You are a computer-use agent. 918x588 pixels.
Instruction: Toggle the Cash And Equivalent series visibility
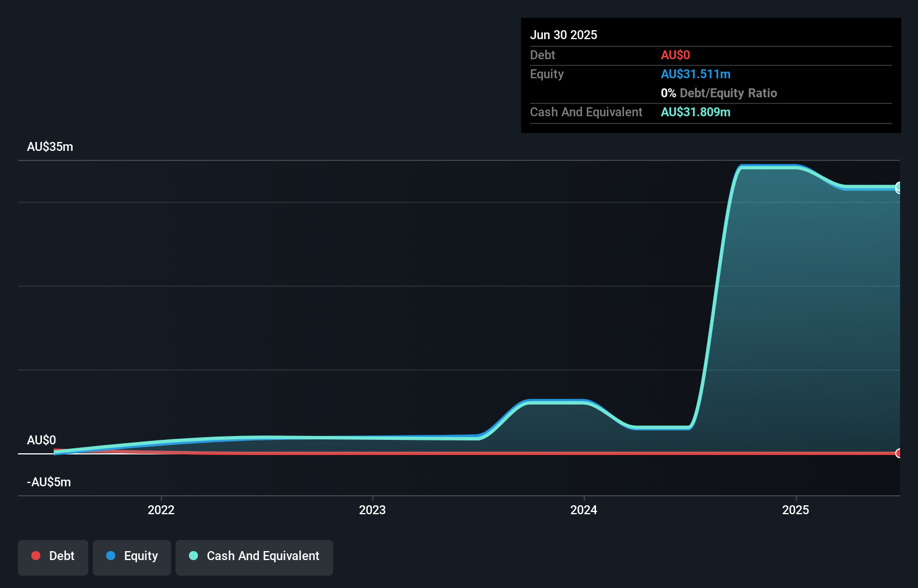[254, 556]
